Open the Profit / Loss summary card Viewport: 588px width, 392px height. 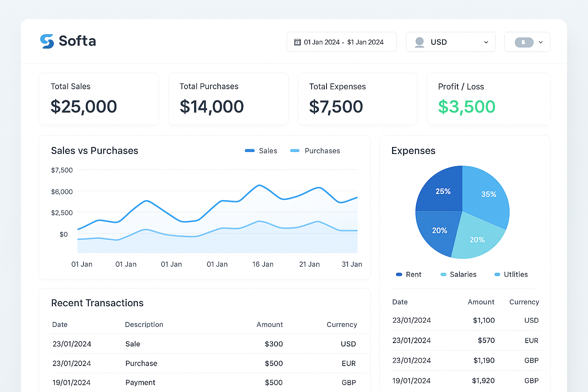coord(488,99)
